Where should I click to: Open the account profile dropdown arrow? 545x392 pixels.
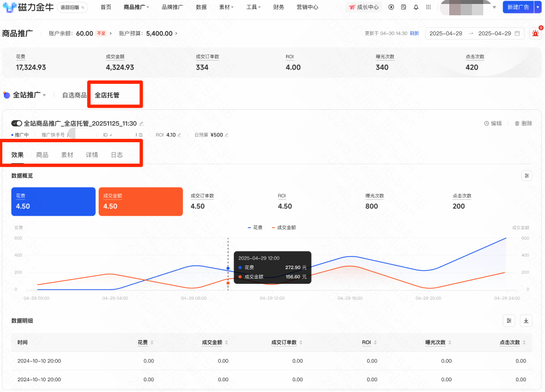[494, 7]
